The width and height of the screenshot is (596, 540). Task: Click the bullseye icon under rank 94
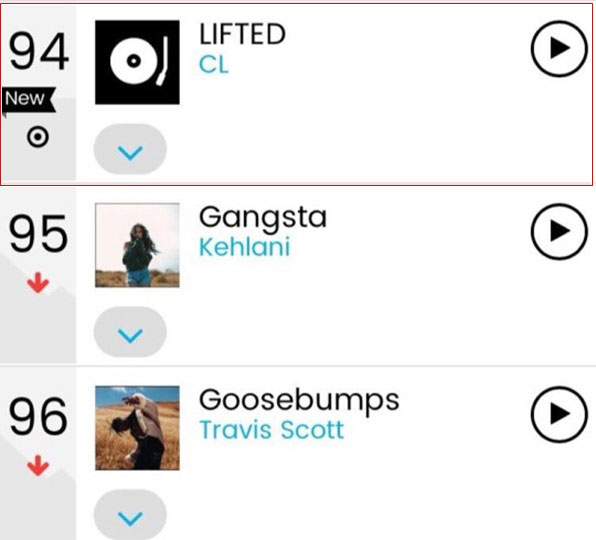pos(38,137)
